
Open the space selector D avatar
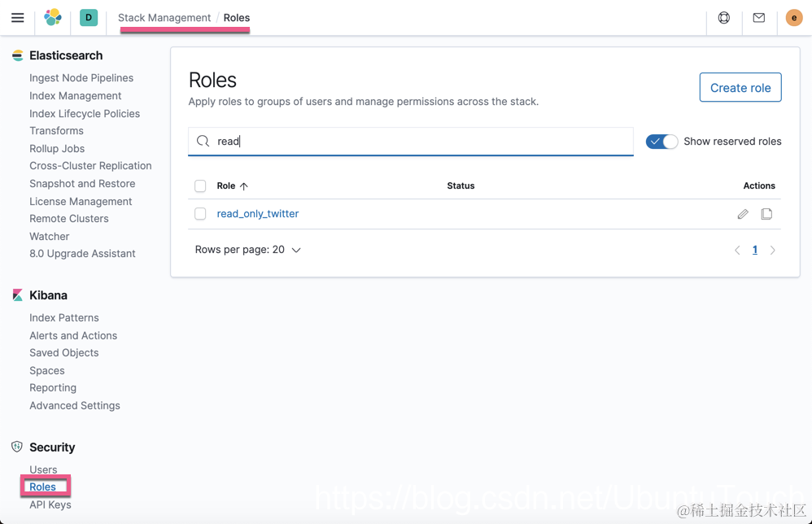click(89, 18)
